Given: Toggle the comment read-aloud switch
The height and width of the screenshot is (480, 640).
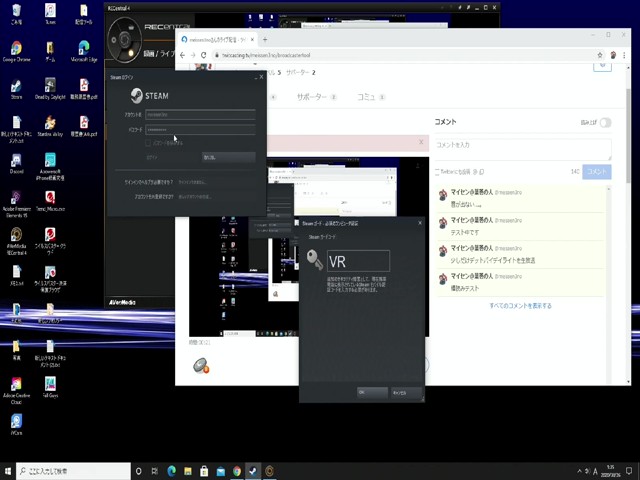Looking at the screenshot, I should 605,122.
